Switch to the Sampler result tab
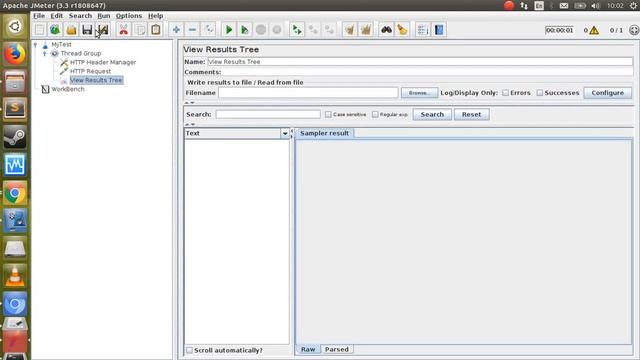 (324, 133)
